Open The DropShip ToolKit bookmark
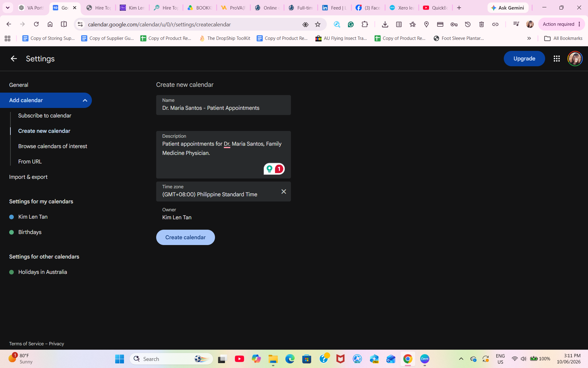 click(225, 38)
